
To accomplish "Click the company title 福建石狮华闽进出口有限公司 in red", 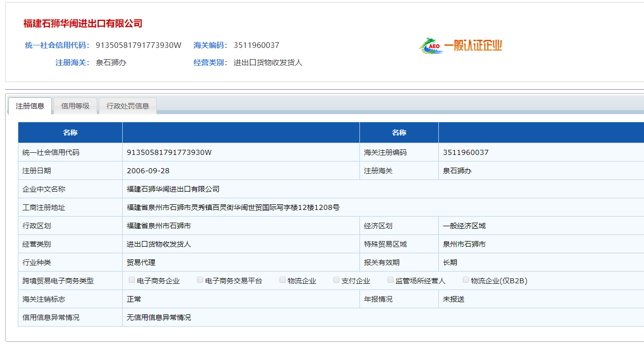I will pyautogui.click(x=83, y=23).
